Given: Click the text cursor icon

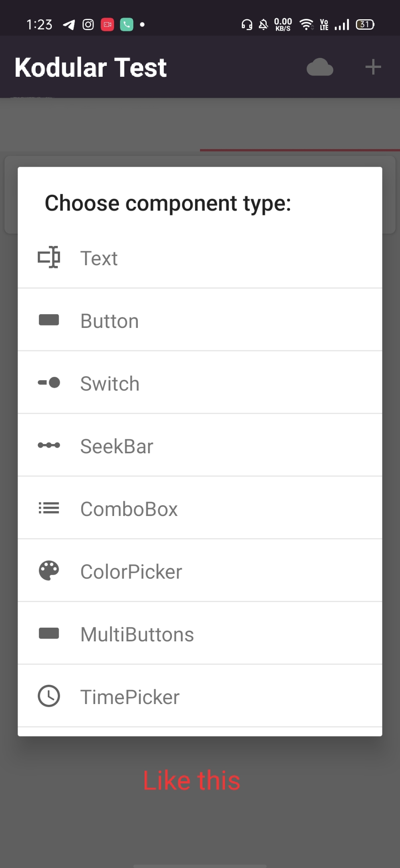Looking at the screenshot, I should click(x=49, y=257).
